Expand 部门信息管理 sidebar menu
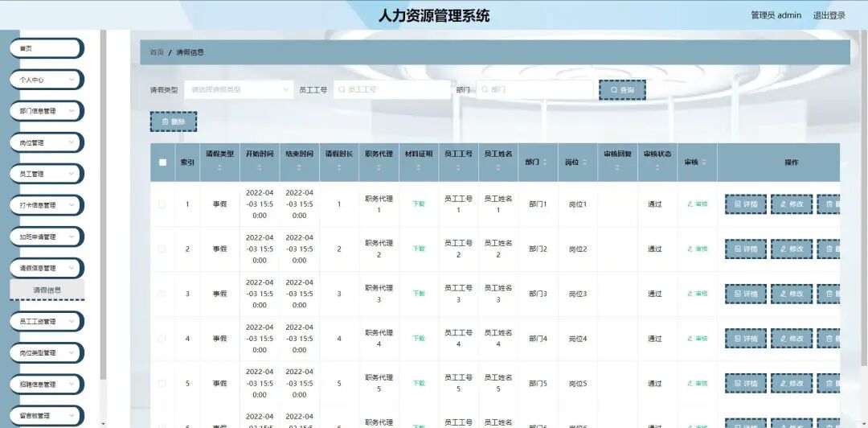This screenshot has height=428, width=868. (x=47, y=111)
